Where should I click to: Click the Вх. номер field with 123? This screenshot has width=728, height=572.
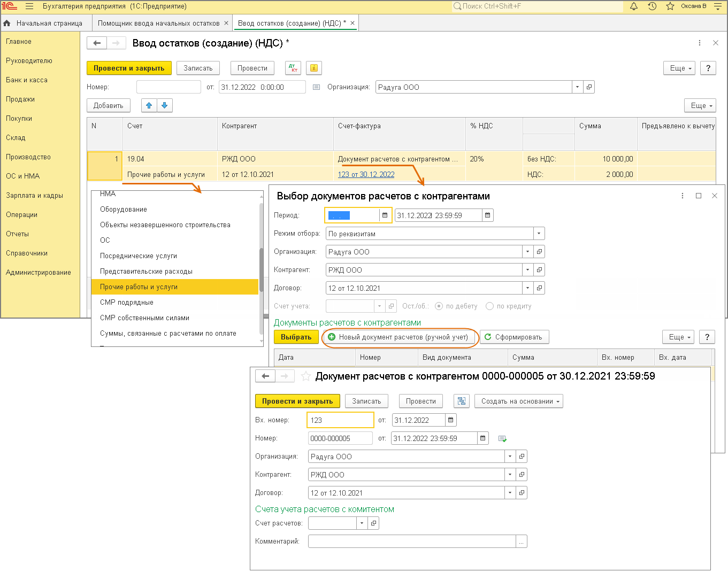(x=340, y=420)
